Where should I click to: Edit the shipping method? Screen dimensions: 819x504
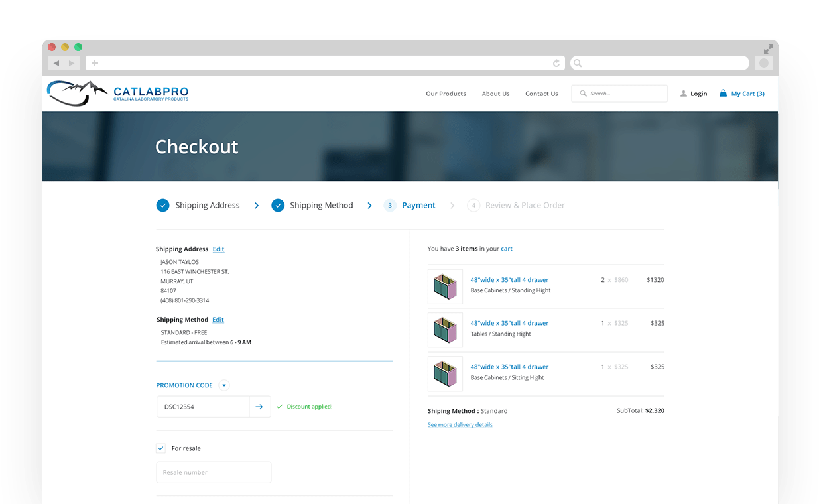(218, 320)
